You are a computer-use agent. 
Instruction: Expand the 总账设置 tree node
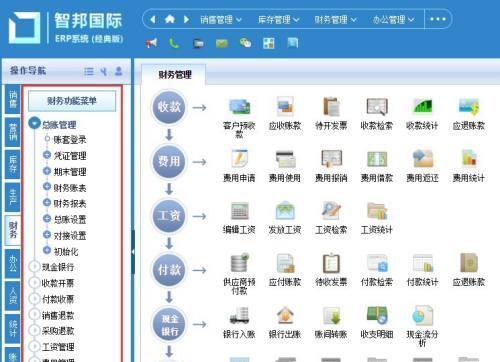pos(47,218)
